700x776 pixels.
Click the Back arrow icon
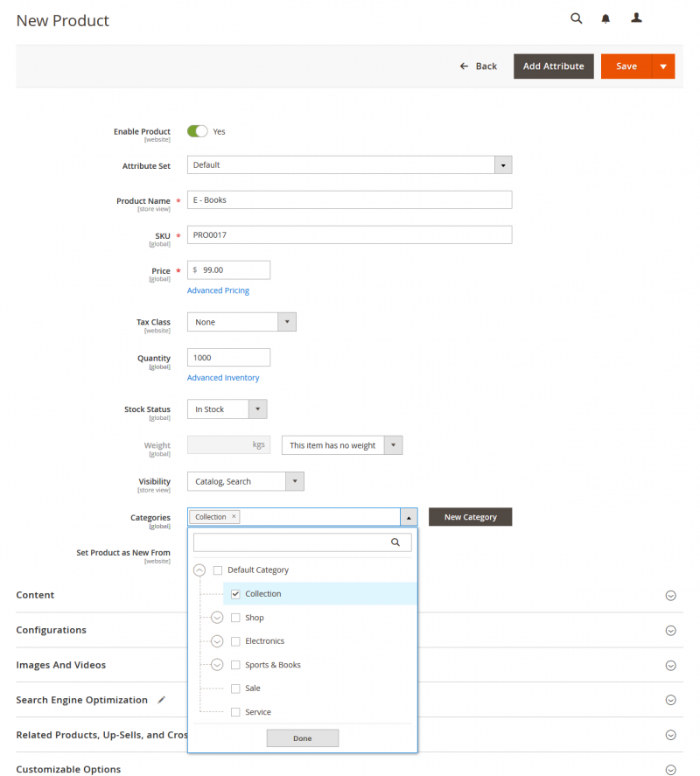(x=464, y=66)
